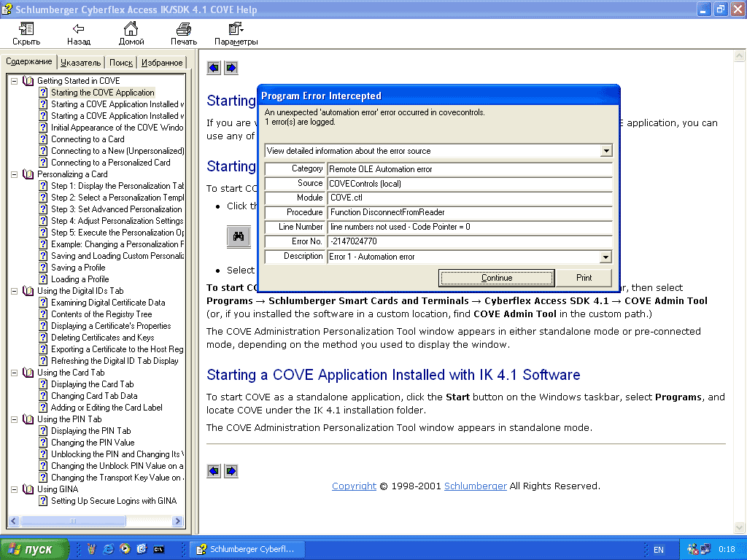Select 'Starting the COVE Application' topic
The image size is (747, 560).
click(102, 93)
